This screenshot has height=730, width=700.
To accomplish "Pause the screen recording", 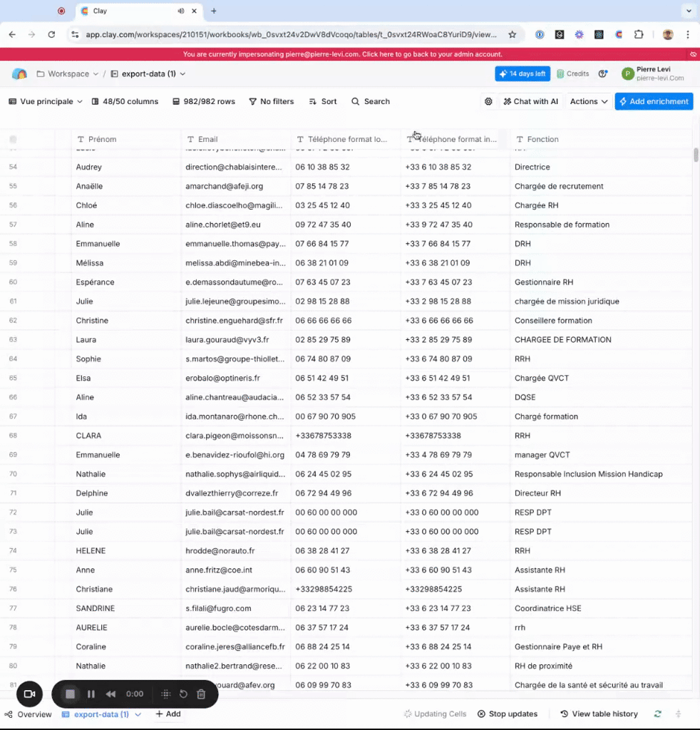I will pyautogui.click(x=91, y=694).
